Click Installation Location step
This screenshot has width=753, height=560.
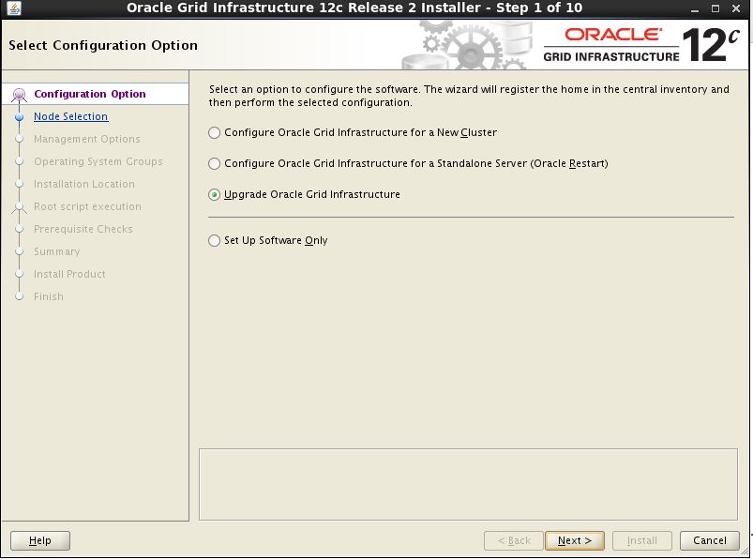click(84, 185)
